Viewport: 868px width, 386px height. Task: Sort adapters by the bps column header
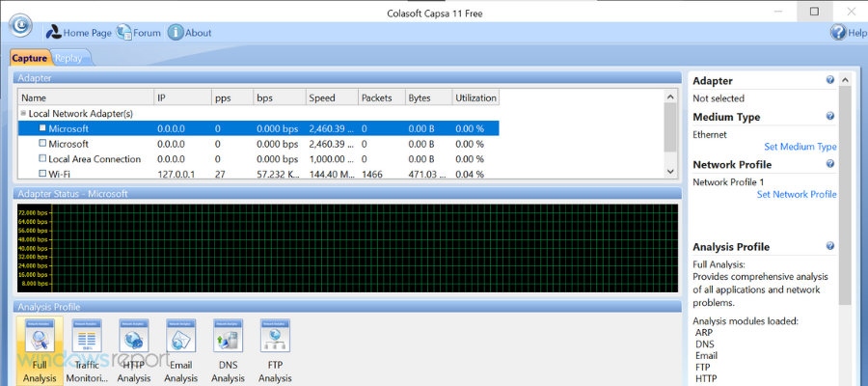(x=279, y=98)
